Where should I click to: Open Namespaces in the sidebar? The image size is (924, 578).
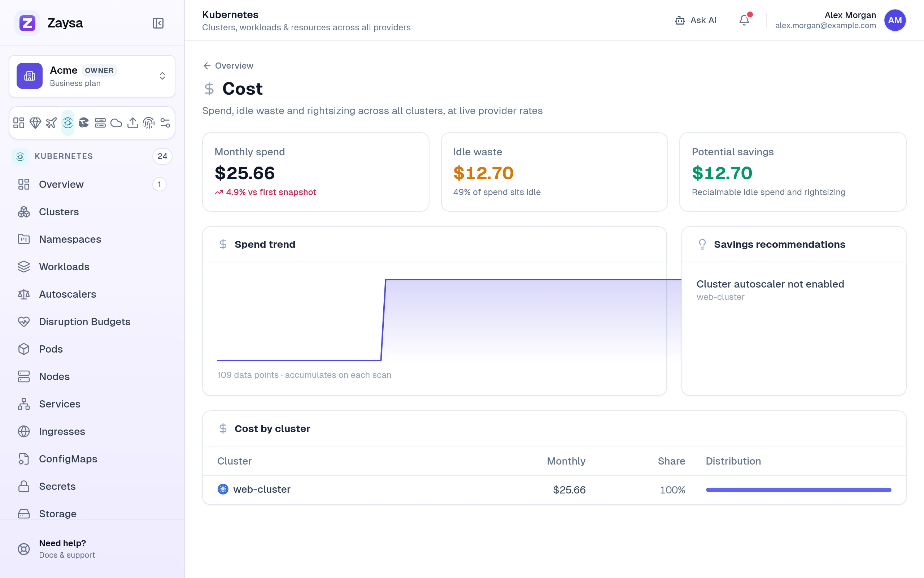click(x=92, y=239)
